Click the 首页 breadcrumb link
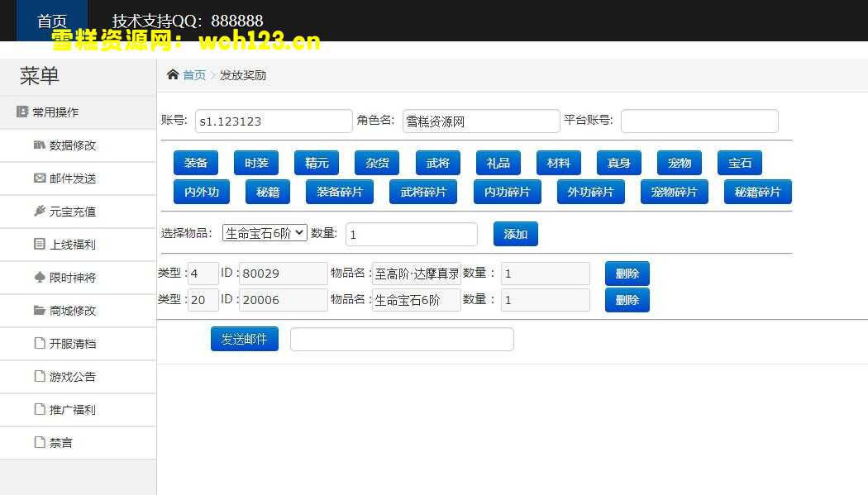868x495 pixels. (195, 74)
